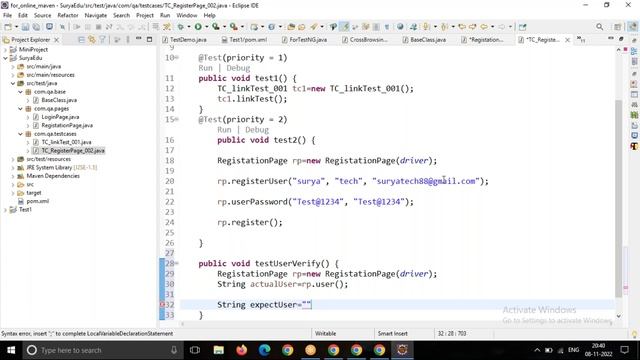Viewport: 640px width, 360px height.
Task: Open the Debug button dropdown arrow
Action: [x=189, y=27]
